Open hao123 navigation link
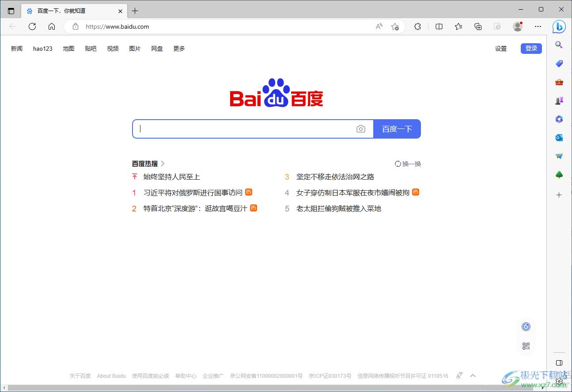Image resolution: width=572 pixels, height=392 pixels. 42,49
